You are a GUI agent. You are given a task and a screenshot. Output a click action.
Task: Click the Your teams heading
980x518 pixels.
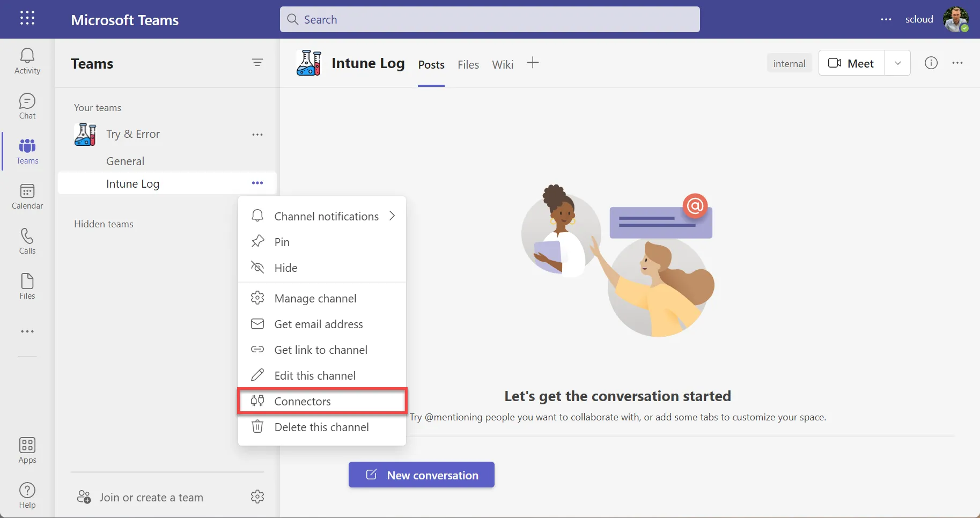[98, 108]
